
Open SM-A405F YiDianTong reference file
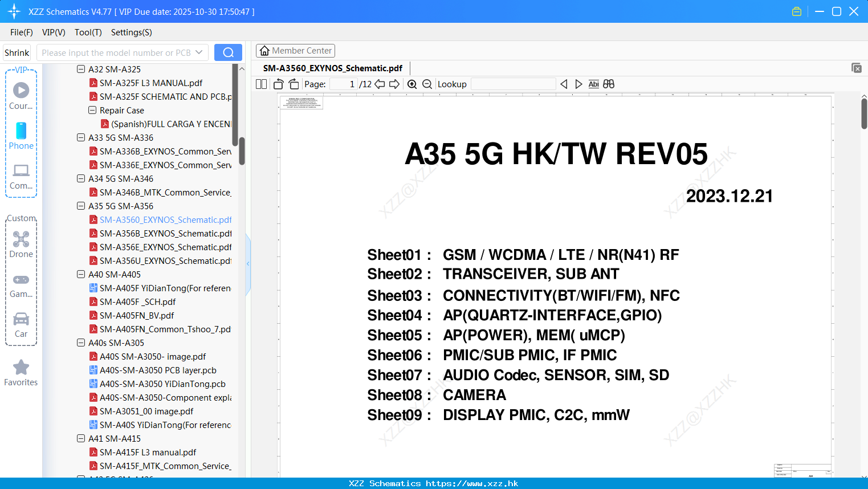click(165, 288)
